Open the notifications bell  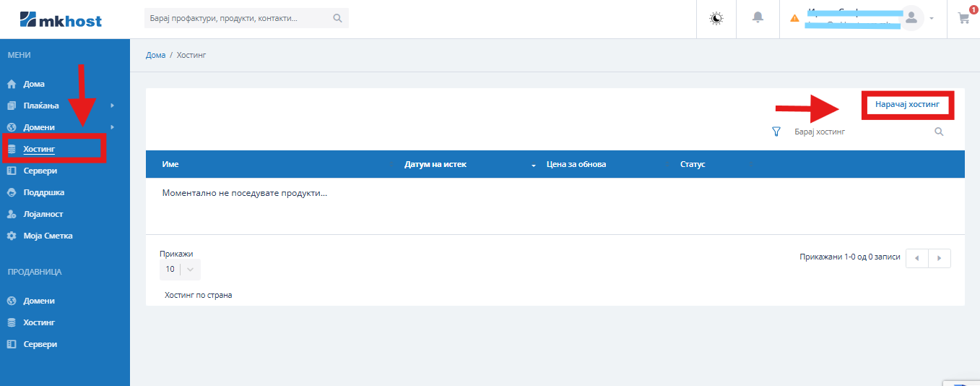click(758, 17)
